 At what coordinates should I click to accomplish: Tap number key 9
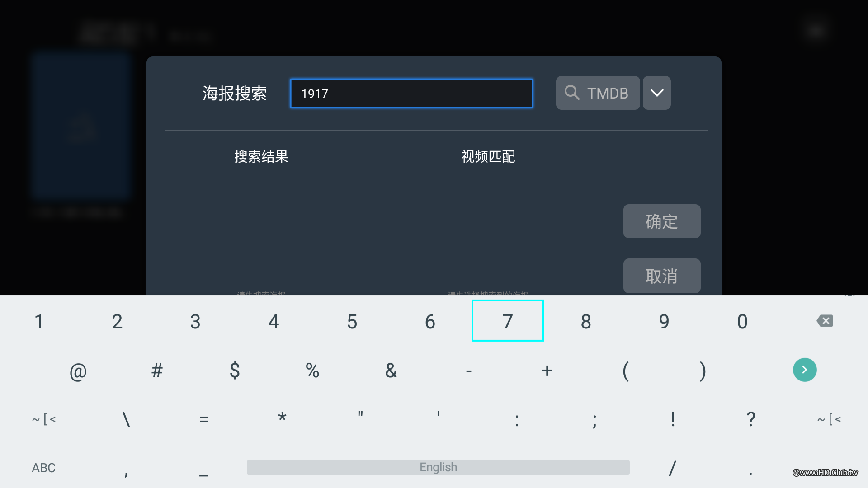click(664, 322)
